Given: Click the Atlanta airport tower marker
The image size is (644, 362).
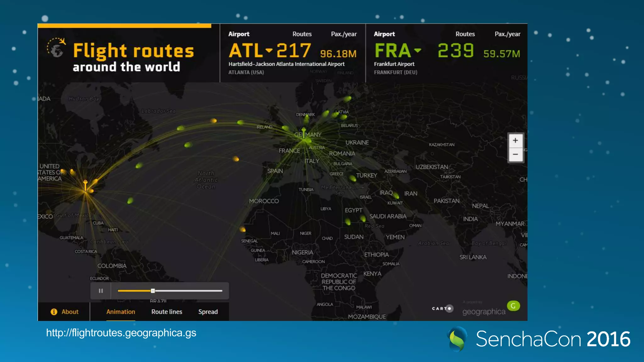Looking at the screenshot, I should coord(85,185).
